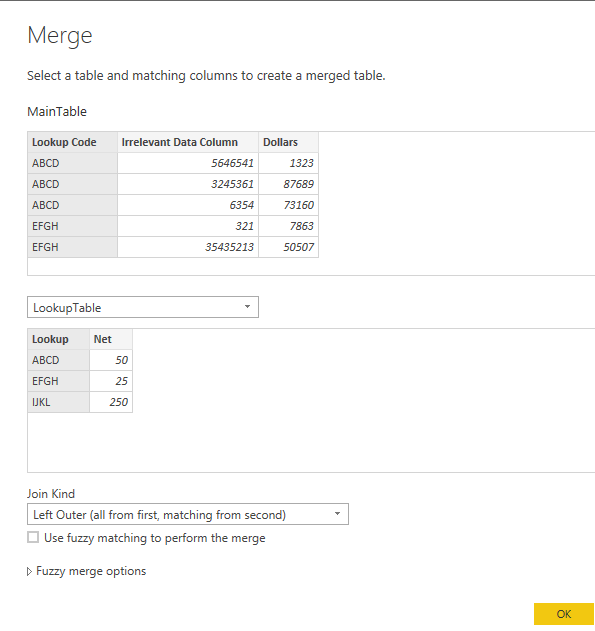Select the Lookup Code column header

point(72,142)
